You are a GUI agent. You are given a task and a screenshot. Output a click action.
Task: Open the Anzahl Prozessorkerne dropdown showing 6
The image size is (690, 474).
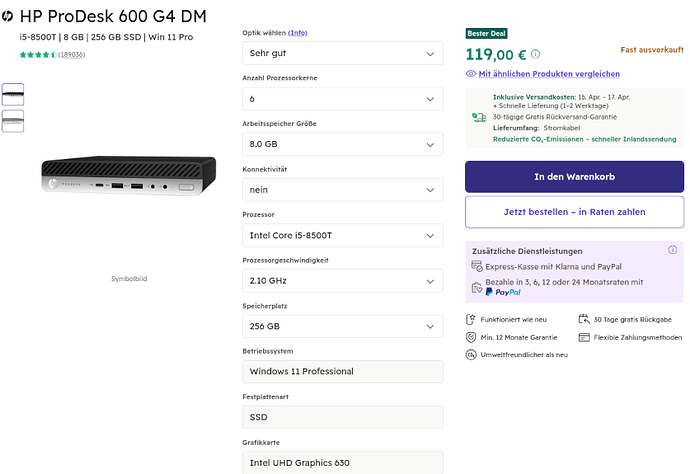(342, 99)
